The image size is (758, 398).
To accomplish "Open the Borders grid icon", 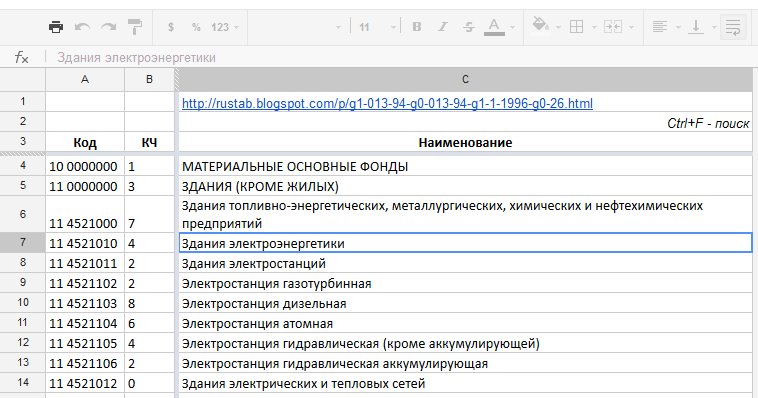I will tap(576, 27).
